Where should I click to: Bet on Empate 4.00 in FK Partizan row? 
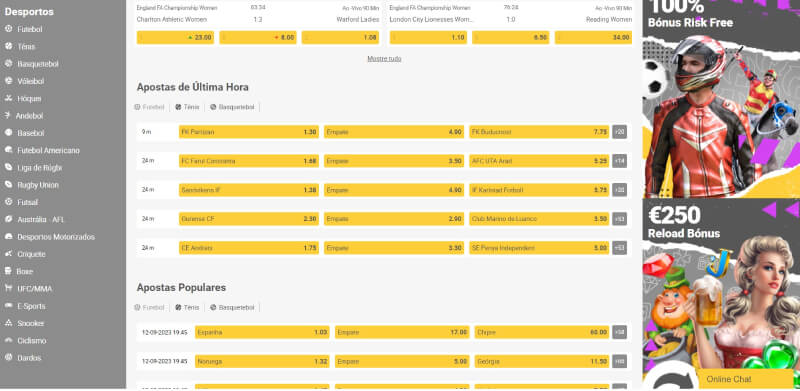coord(394,132)
